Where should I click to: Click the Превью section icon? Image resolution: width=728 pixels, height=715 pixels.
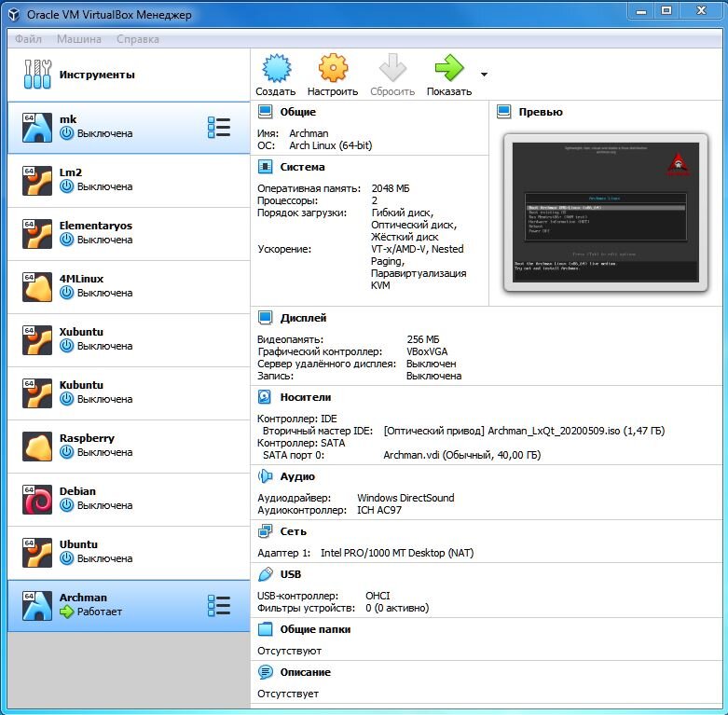point(503,112)
